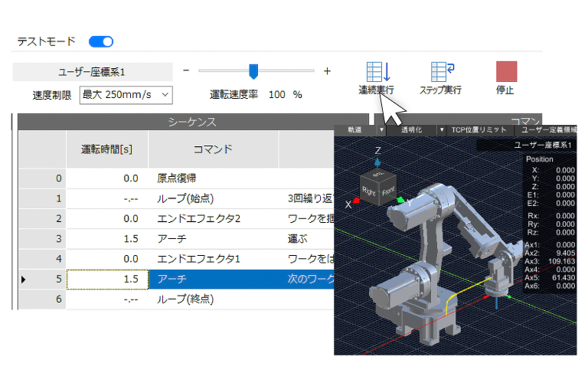Click the Ax5 value 61.430

point(563,278)
